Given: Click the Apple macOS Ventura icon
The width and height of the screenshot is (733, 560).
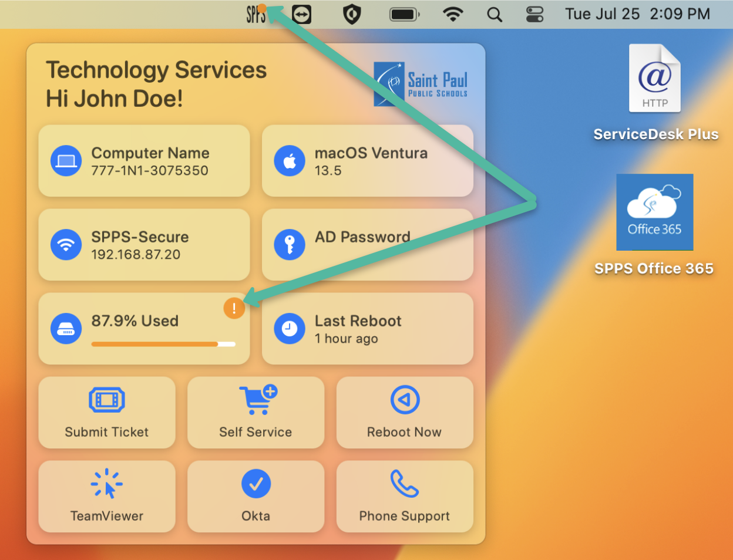Looking at the screenshot, I should (x=290, y=161).
